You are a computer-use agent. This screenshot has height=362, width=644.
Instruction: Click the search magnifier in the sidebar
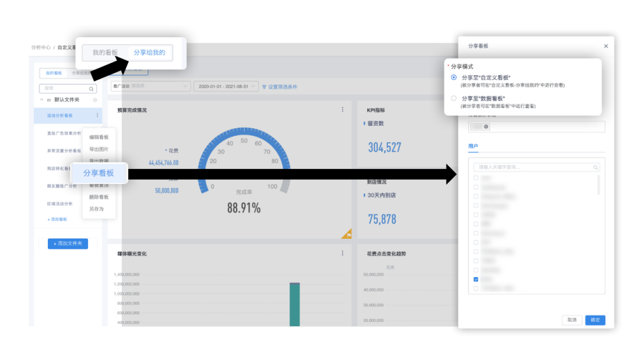(92, 89)
